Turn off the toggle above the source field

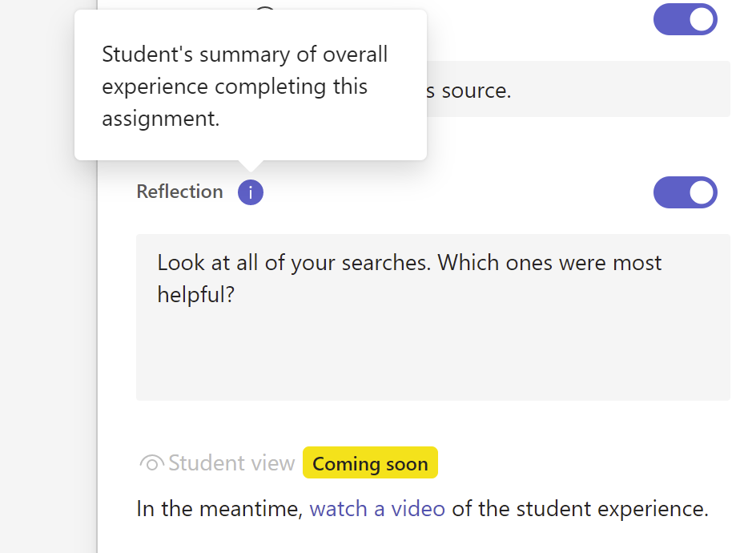click(x=686, y=19)
